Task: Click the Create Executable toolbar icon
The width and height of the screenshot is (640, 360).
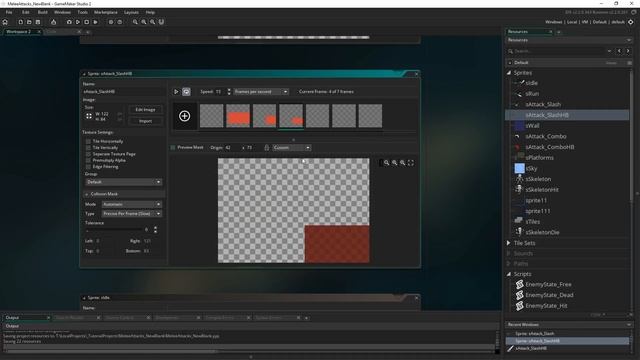Action: pyautogui.click(x=53, y=22)
